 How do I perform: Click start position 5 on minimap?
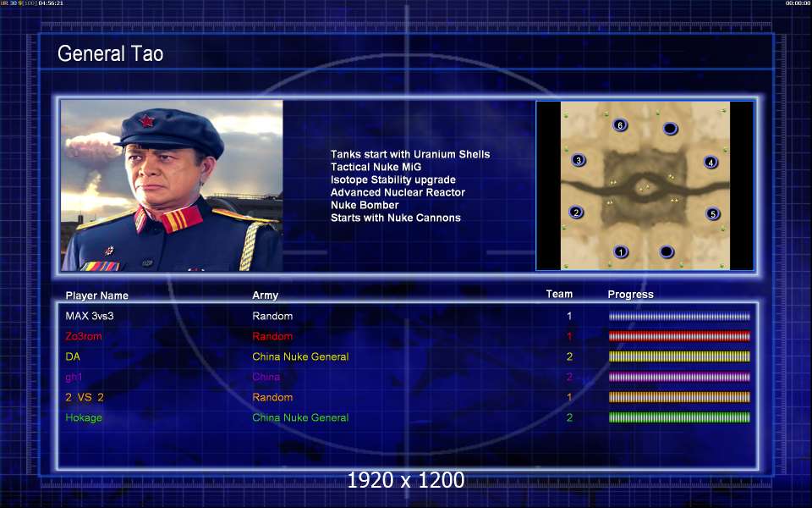712,213
